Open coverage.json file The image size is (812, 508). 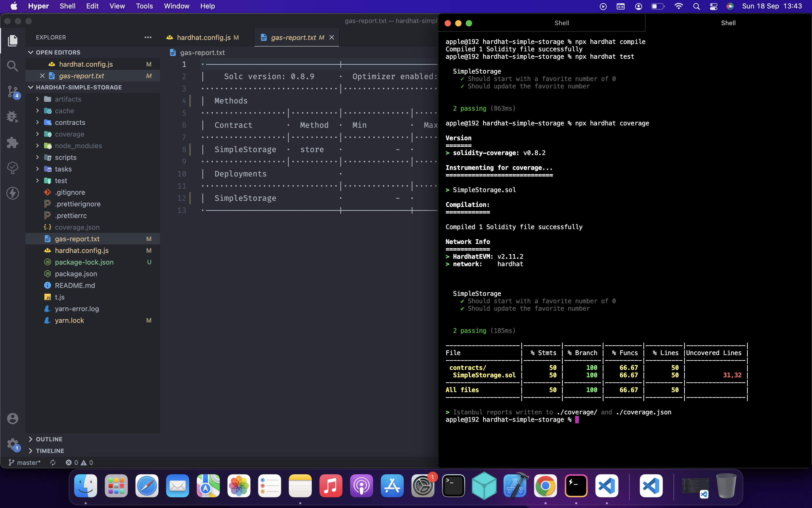[x=93, y=227]
